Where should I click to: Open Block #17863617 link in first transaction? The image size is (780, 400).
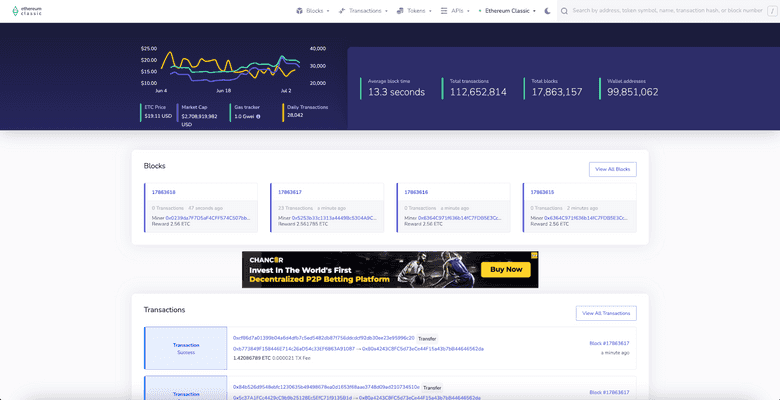click(609, 343)
